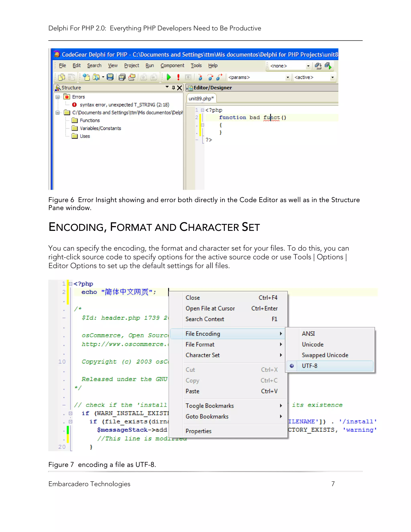Open the Search menu
This screenshot has height=532, width=411.
[x=94, y=65]
